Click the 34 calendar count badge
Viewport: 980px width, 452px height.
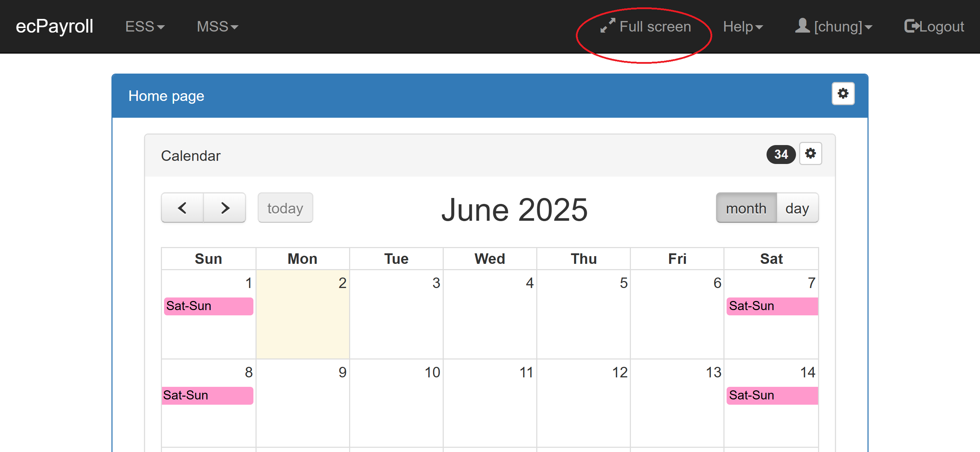(x=781, y=154)
